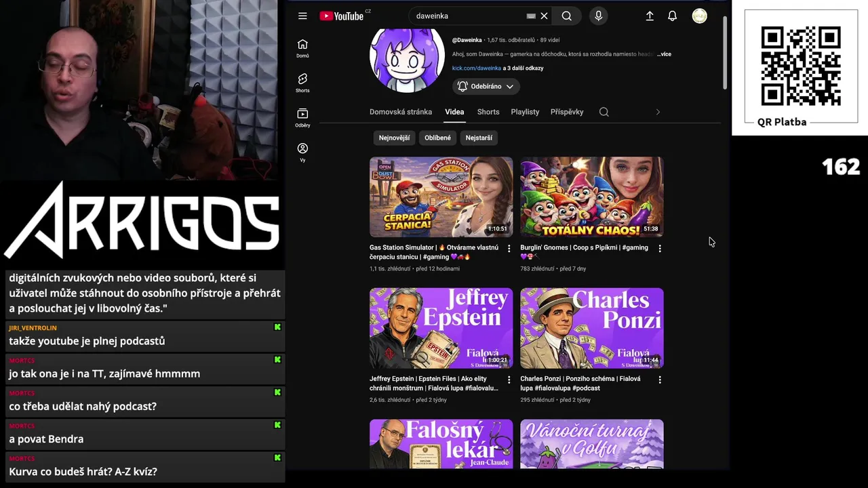Click chat message 'Kurva co budeš hrát? A-Z kvíz?'
The width and height of the screenshot is (868, 488).
pos(83,472)
